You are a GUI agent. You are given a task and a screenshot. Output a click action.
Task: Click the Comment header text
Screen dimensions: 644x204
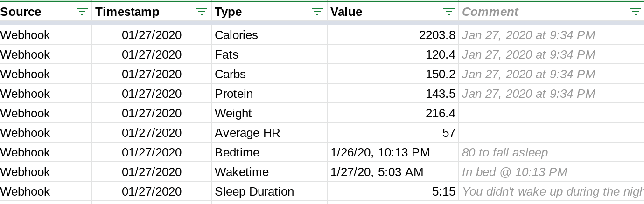click(x=490, y=12)
